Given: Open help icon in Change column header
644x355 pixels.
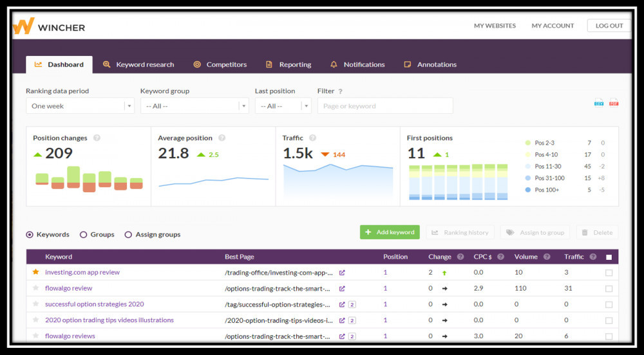Looking at the screenshot, I should tap(460, 257).
